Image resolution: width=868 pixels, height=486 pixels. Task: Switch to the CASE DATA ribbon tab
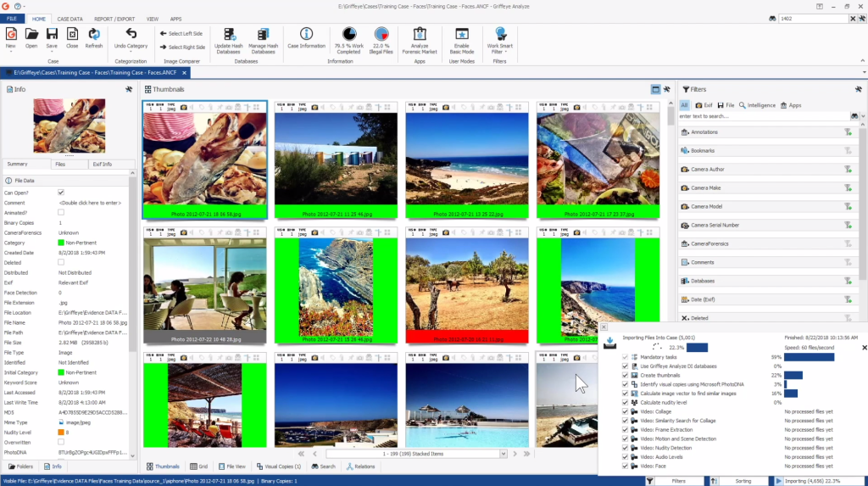pos(70,18)
